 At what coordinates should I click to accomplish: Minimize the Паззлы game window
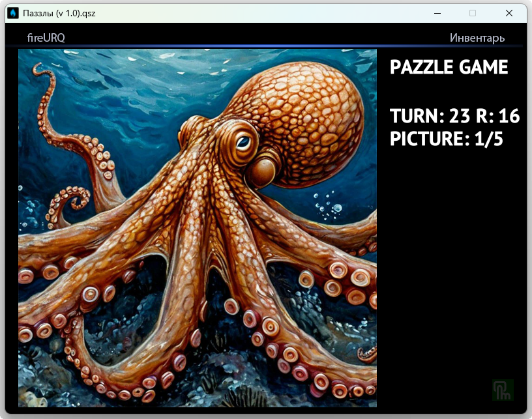[436, 12]
